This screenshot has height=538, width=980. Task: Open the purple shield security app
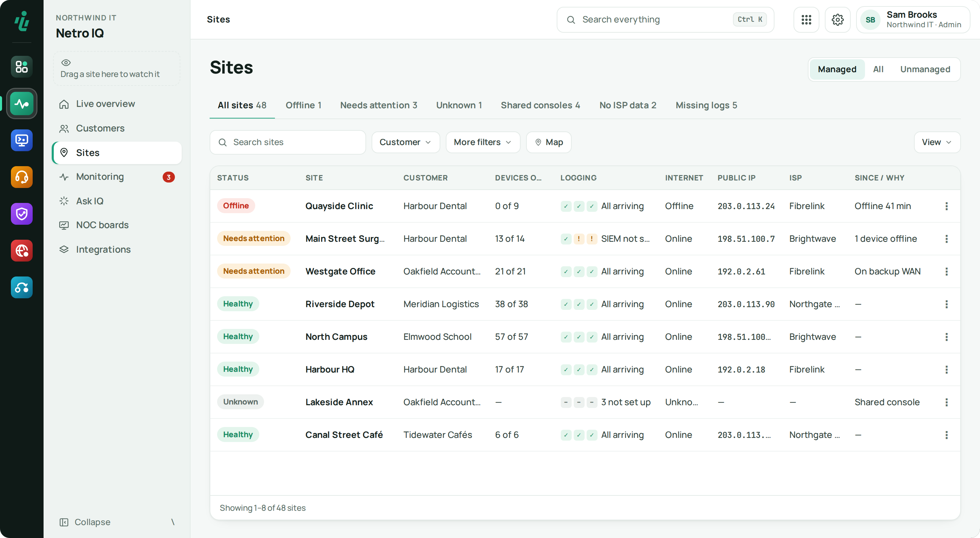point(22,214)
